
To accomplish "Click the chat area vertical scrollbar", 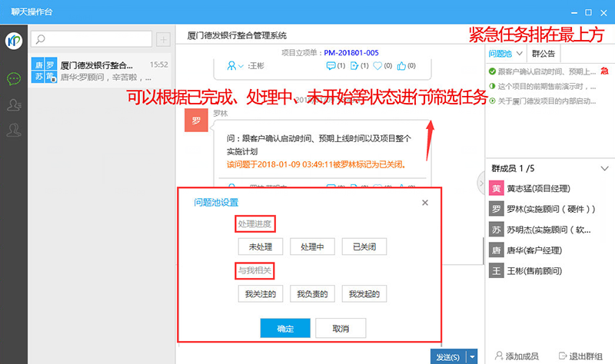I will (483, 251).
